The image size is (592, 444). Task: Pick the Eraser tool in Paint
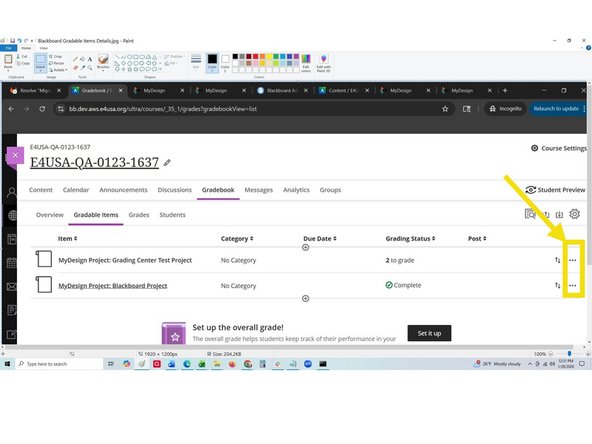pyautogui.click(x=75, y=68)
